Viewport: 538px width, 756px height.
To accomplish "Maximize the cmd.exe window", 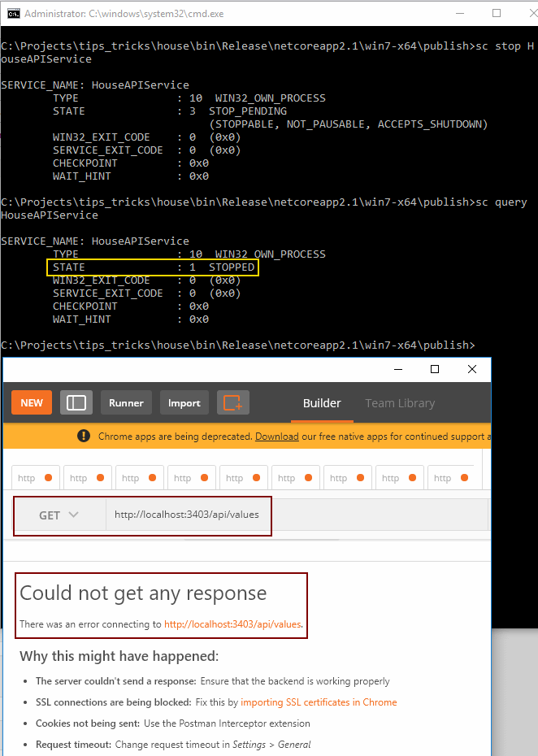I will [x=497, y=14].
